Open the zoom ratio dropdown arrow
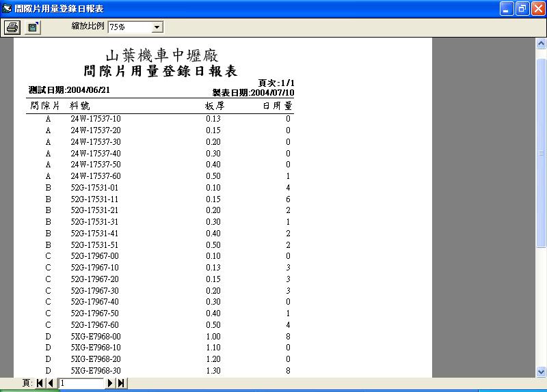The width and height of the screenshot is (547, 392). 157,27
